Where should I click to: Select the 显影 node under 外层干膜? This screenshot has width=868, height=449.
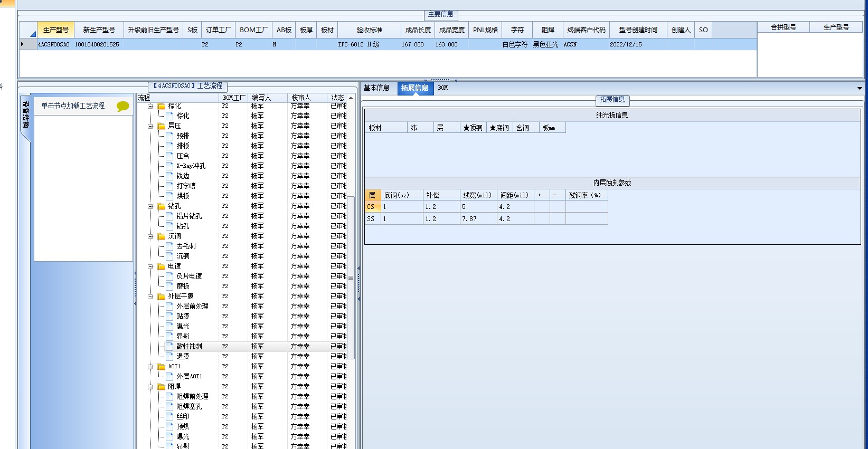(183, 336)
